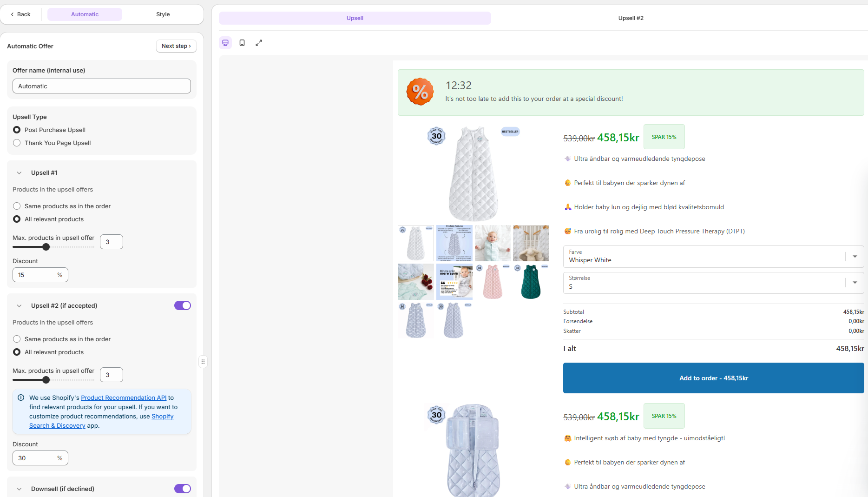Collapse the Upsell #2 section
Viewport: 868px width, 497px height.
click(x=19, y=305)
